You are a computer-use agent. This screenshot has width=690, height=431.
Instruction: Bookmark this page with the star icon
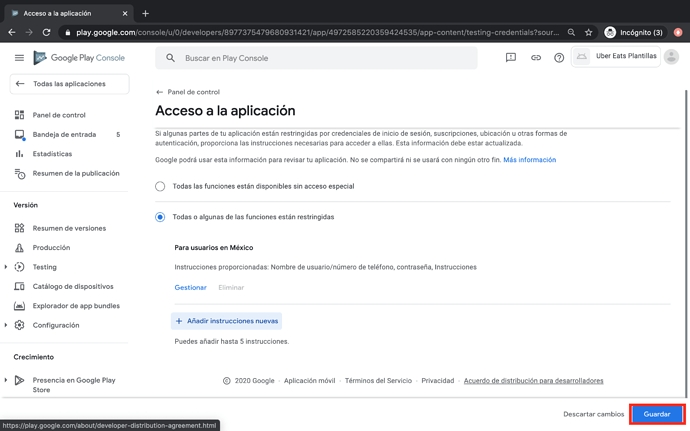(x=588, y=32)
